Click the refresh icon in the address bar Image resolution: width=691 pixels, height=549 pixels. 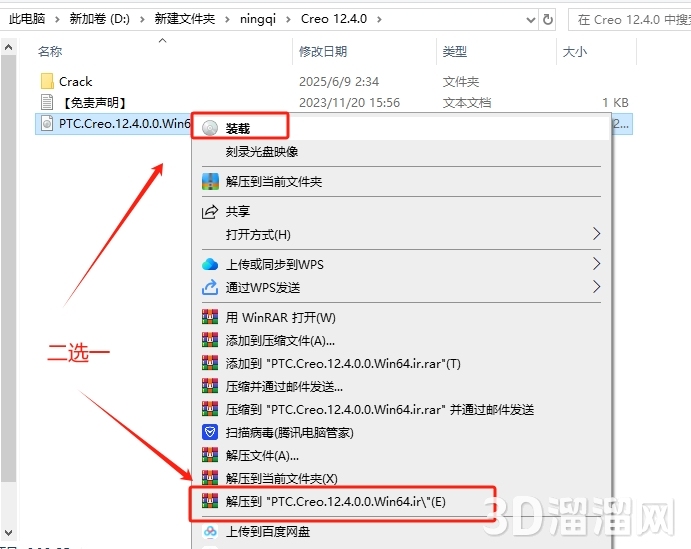coord(548,19)
